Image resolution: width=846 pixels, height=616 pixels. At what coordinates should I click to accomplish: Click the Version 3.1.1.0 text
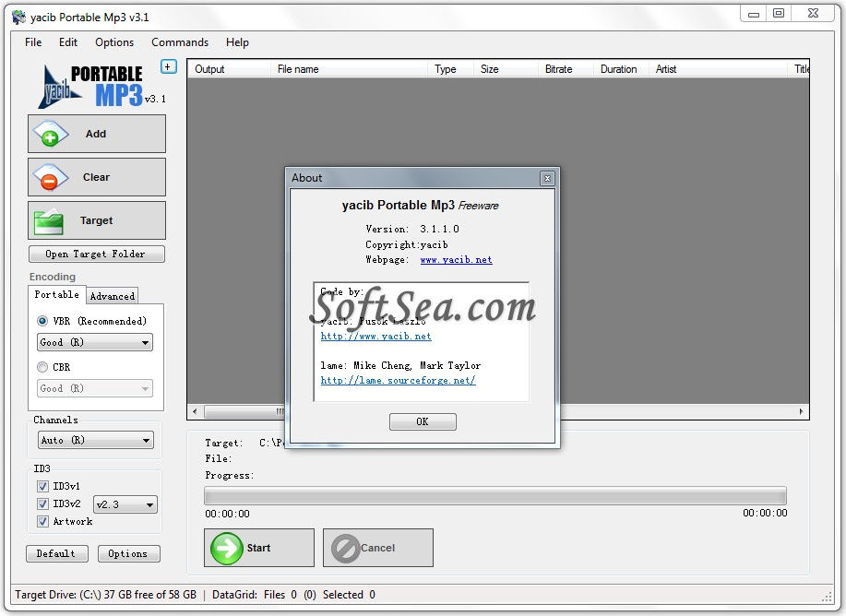click(x=412, y=230)
